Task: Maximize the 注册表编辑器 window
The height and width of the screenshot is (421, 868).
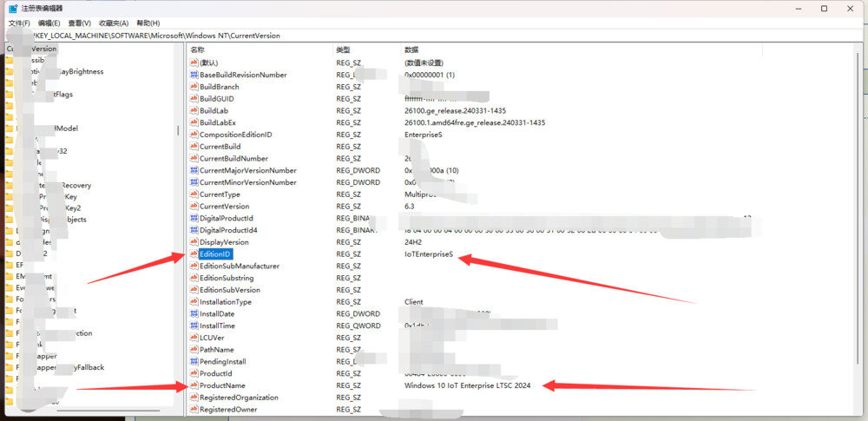Action: pyautogui.click(x=825, y=9)
